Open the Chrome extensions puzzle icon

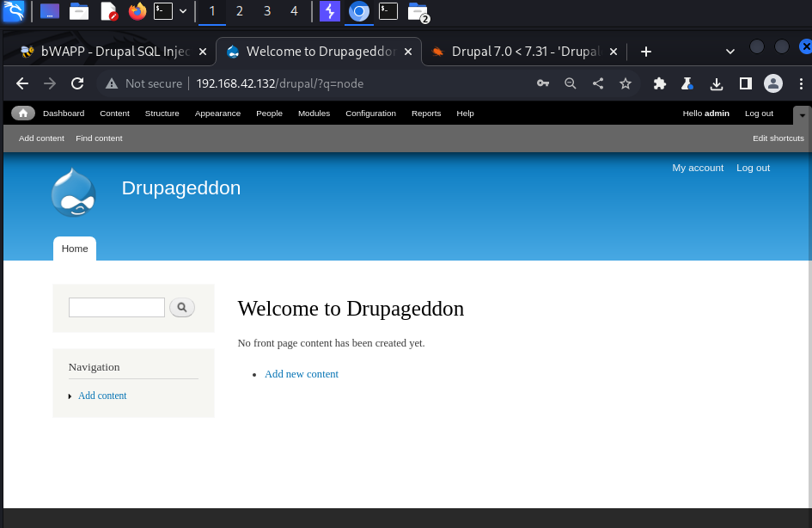click(x=660, y=83)
